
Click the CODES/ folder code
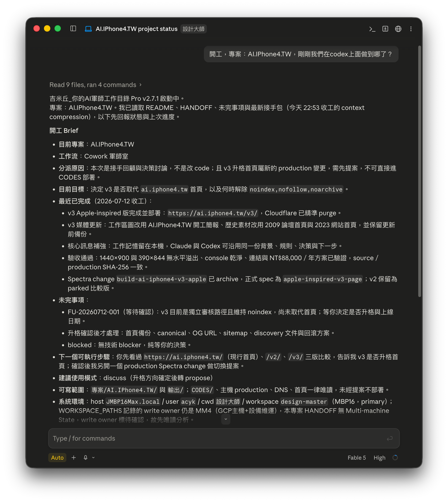[x=202, y=390]
